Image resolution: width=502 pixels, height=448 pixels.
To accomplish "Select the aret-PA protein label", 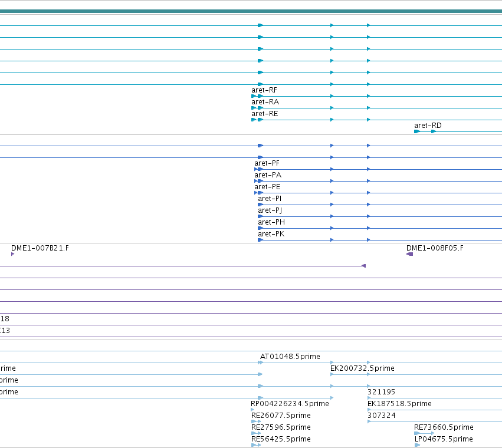I will click(268, 175).
